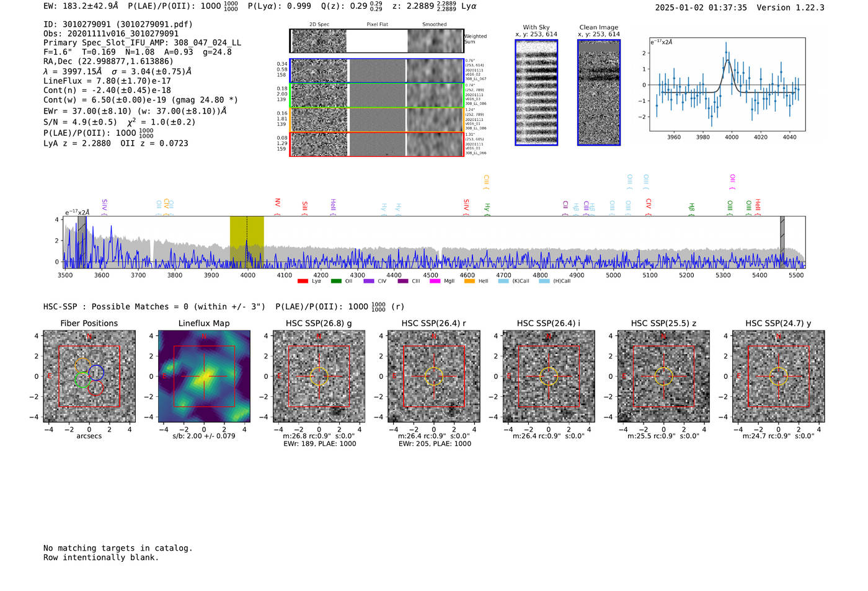Image resolution: width=868 pixels, height=591 pixels.
Task: Click the 's/b: 2.00 +/- 0.079' label
Action: (x=204, y=436)
